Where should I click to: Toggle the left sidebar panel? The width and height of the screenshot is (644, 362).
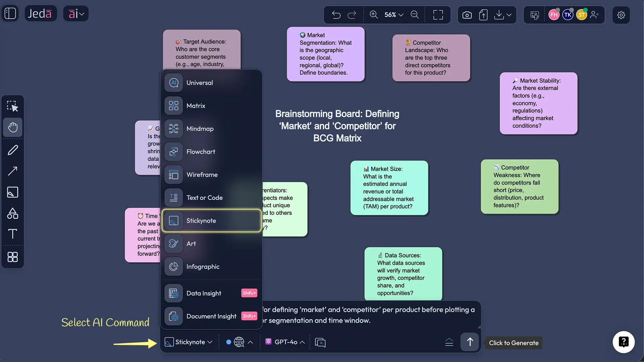click(10, 14)
